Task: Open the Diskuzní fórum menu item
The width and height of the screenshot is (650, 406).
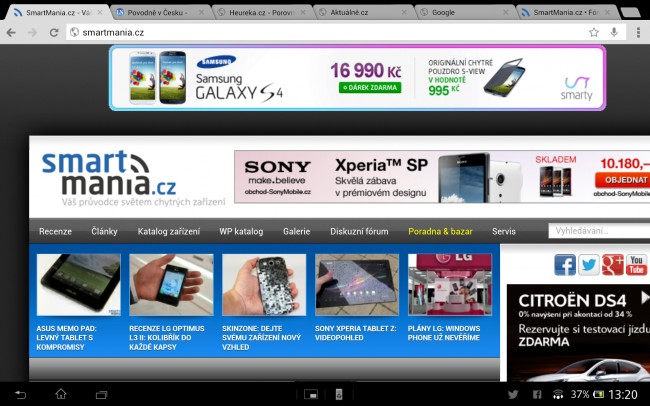Action: (x=359, y=231)
